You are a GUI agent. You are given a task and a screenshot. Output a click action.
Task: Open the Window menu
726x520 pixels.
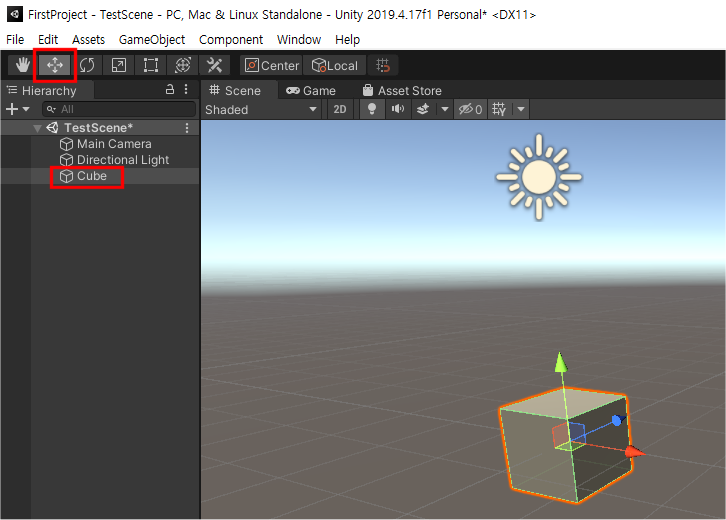(x=299, y=40)
